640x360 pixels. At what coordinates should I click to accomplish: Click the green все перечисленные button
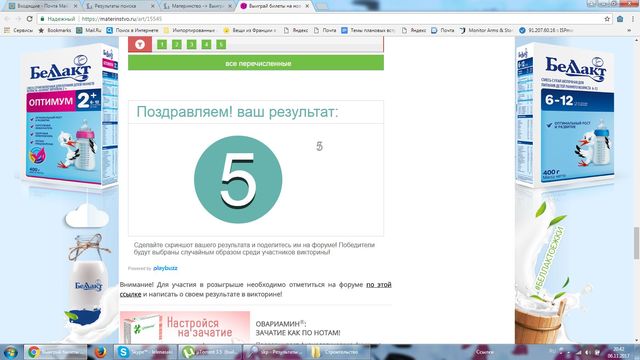tap(256, 63)
